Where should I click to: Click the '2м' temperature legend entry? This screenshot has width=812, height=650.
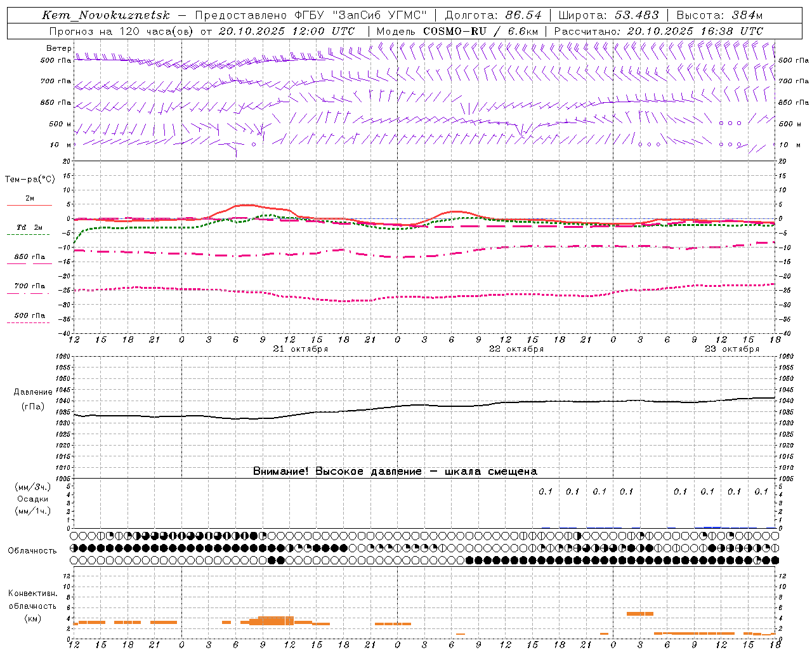30,199
